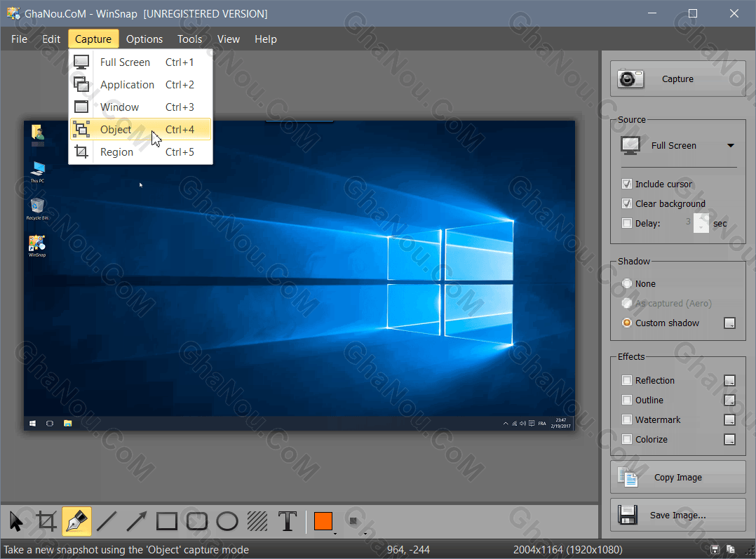The image size is (756, 559).
Task: Enable the Watermark effect checkbox
Action: pyautogui.click(x=627, y=419)
